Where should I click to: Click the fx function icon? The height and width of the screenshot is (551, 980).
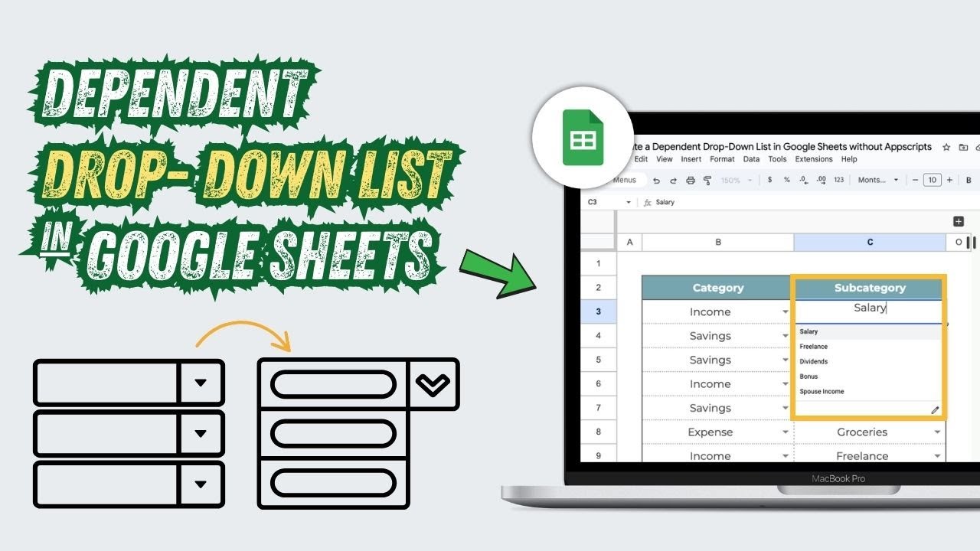click(x=647, y=203)
